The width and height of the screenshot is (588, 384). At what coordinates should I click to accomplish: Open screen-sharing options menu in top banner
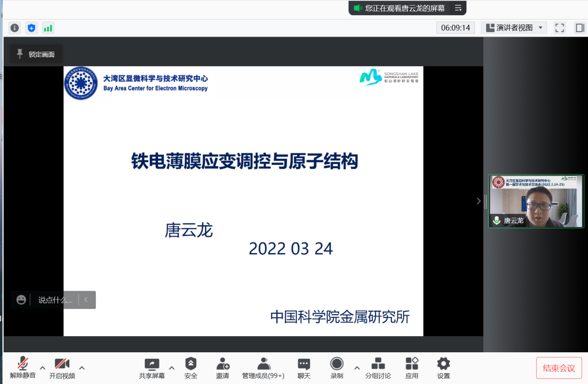pos(458,8)
